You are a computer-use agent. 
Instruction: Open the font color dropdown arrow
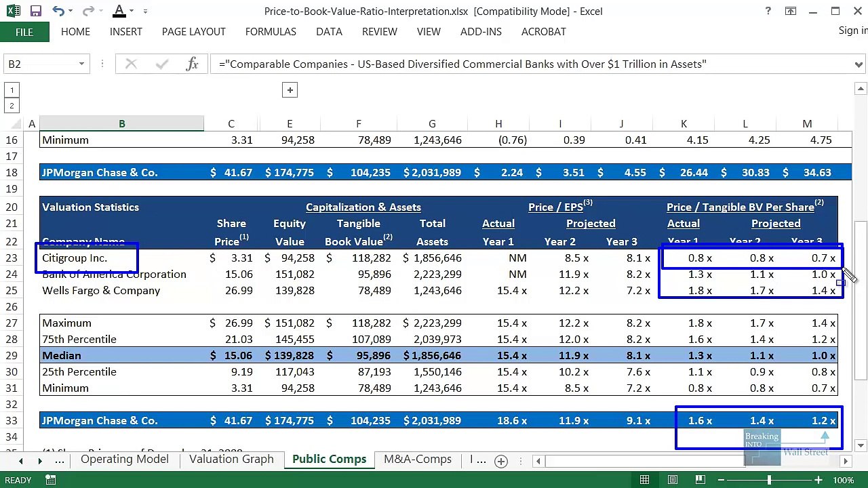tap(132, 11)
